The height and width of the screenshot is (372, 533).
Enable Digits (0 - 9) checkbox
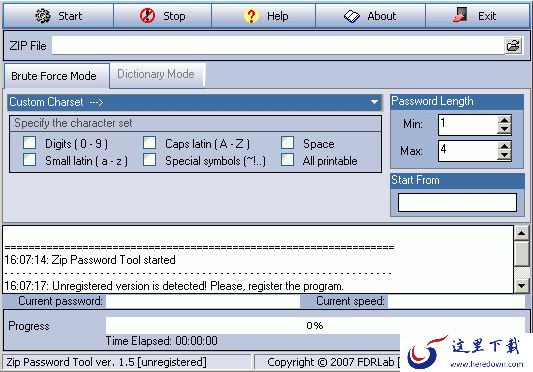[x=30, y=142]
